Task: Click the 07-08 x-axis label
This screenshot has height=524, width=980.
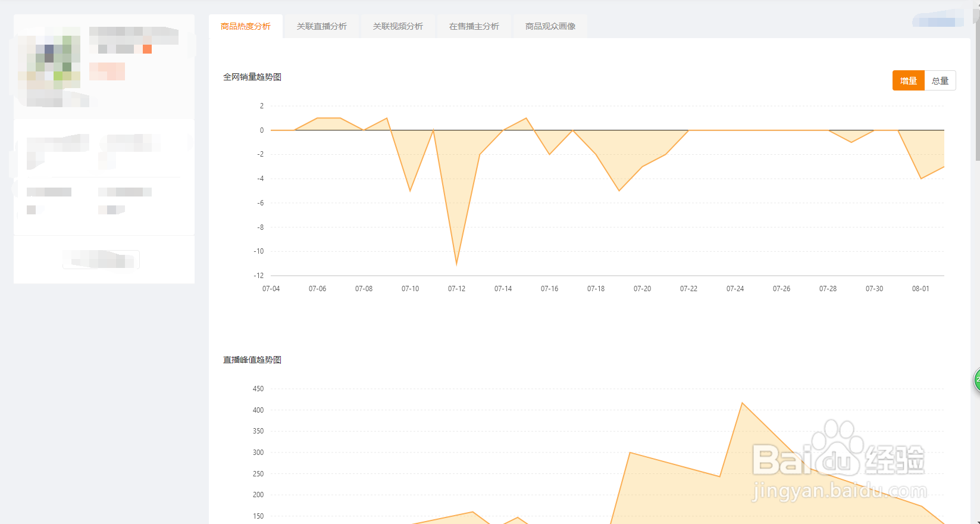Action: (x=364, y=289)
